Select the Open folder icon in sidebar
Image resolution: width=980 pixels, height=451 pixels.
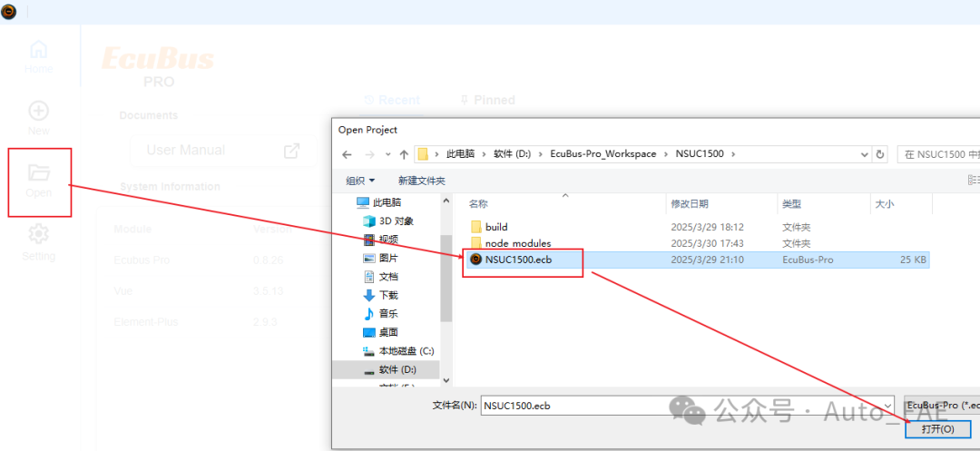(x=39, y=172)
